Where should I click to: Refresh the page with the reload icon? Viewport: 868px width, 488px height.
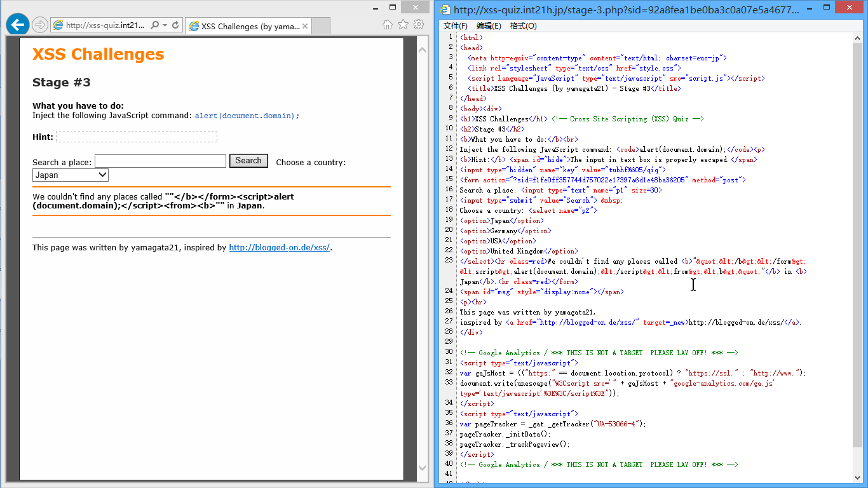tap(175, 25)
